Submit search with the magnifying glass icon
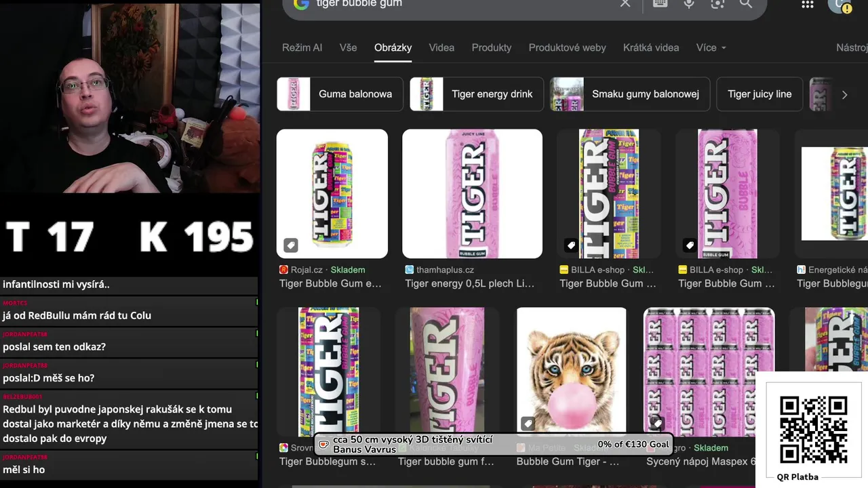 pyautogui.click(x=746, y=3)
